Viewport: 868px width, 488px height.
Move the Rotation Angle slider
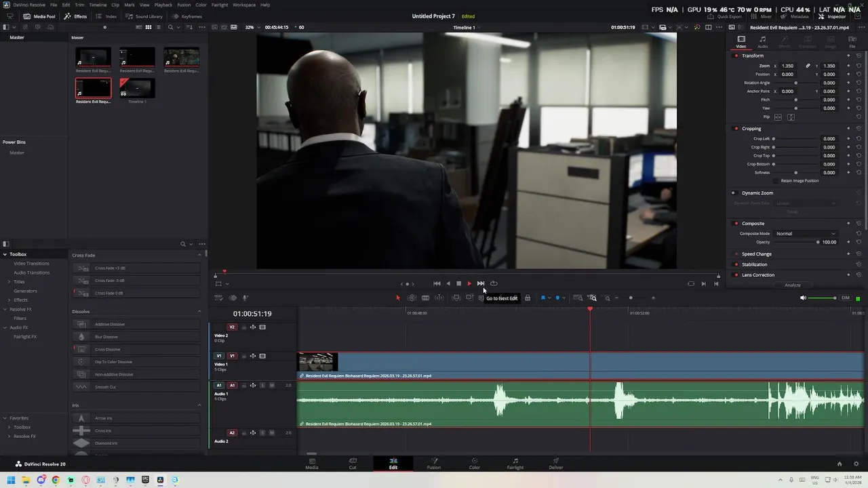tap(796, 83)
